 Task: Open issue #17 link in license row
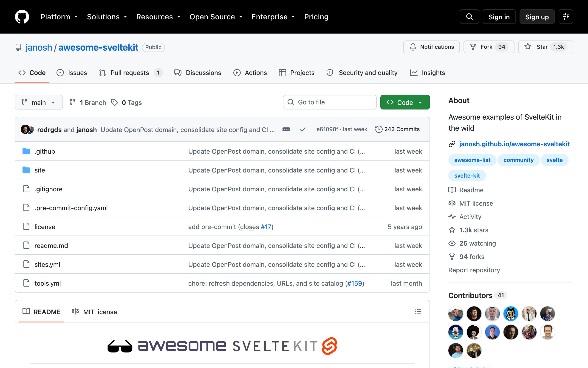point(266,227)
